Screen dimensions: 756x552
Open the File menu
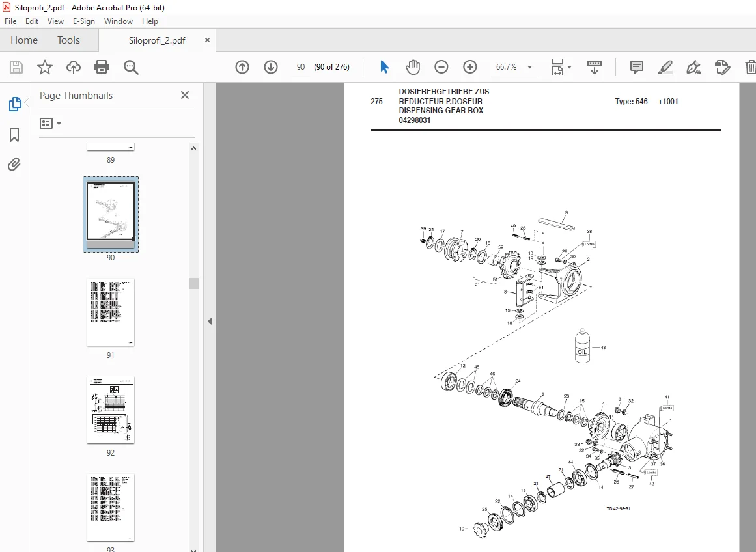(x=10, y=21)
